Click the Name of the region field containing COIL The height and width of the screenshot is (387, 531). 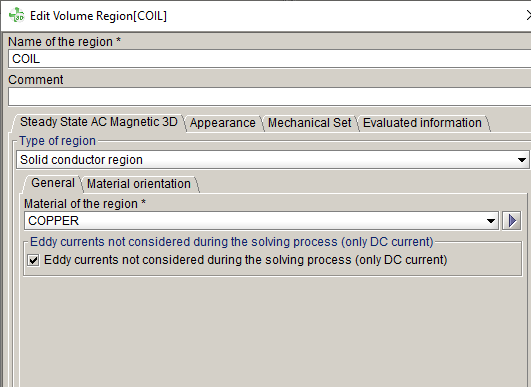(269, 59)
